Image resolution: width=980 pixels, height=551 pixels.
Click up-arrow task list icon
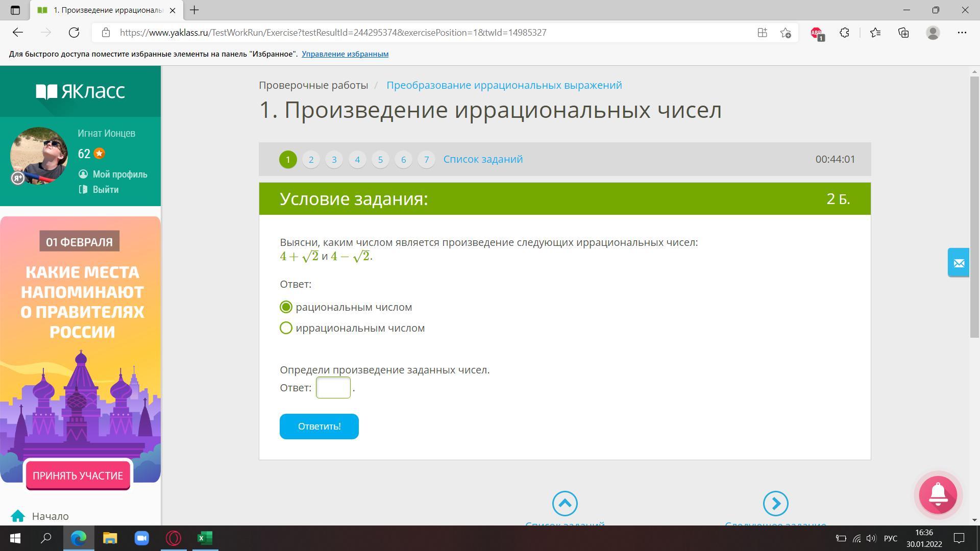click(x=565, y=504)
